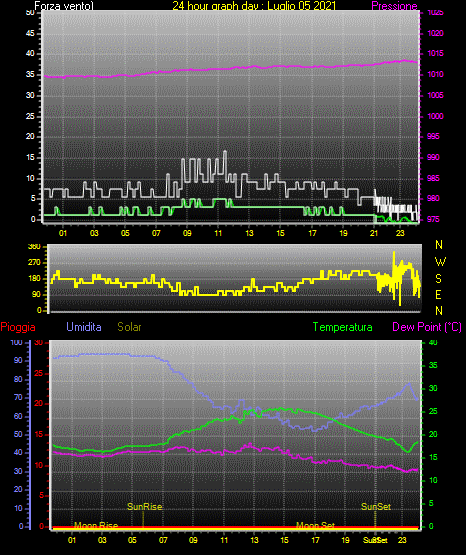The image size is (466, 555).
Task: Click the magenta pressure line on the top chart
Action: pyautogui.click(x=230, y=68)
